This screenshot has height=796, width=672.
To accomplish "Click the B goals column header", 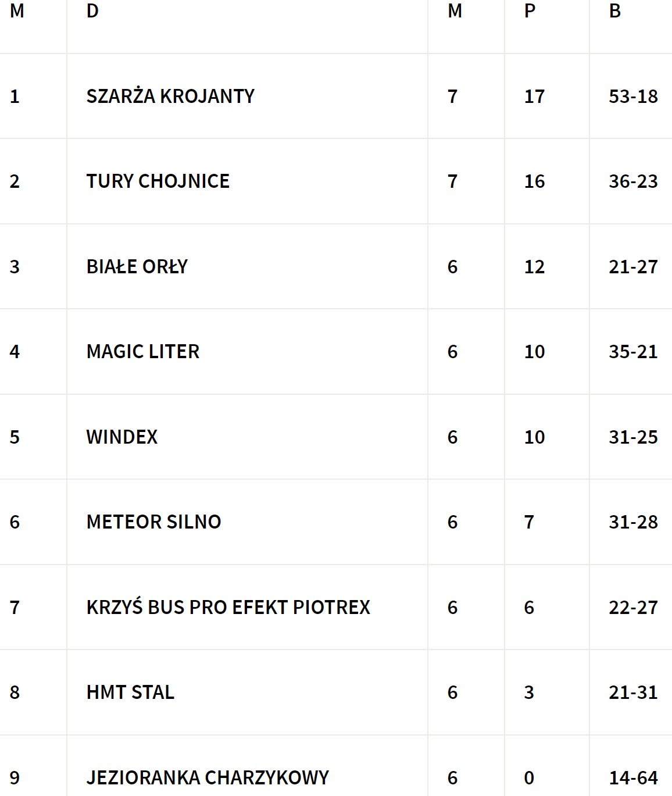I will point(615,11).
